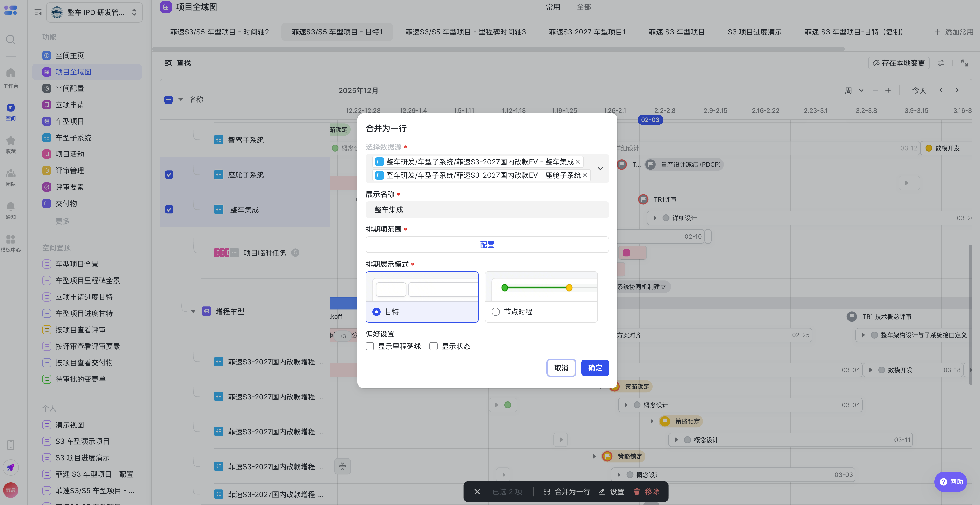Uncheck the 座舱子系统 row checkbox
The width and height of the screenshot is (980, 505).
[x=169, y=175]
